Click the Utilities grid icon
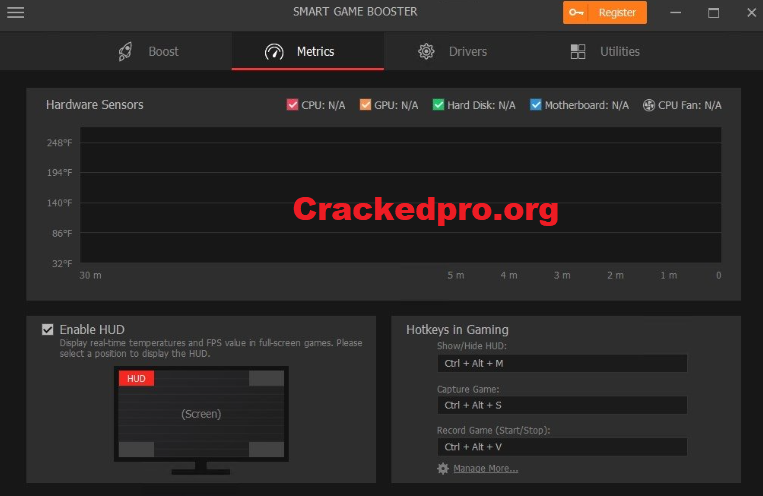The width and height of the screenshot is (763, 496). 578,51
